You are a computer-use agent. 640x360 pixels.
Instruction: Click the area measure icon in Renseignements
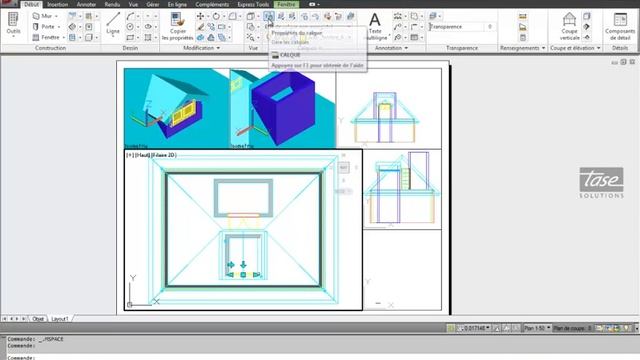point(523,27)
